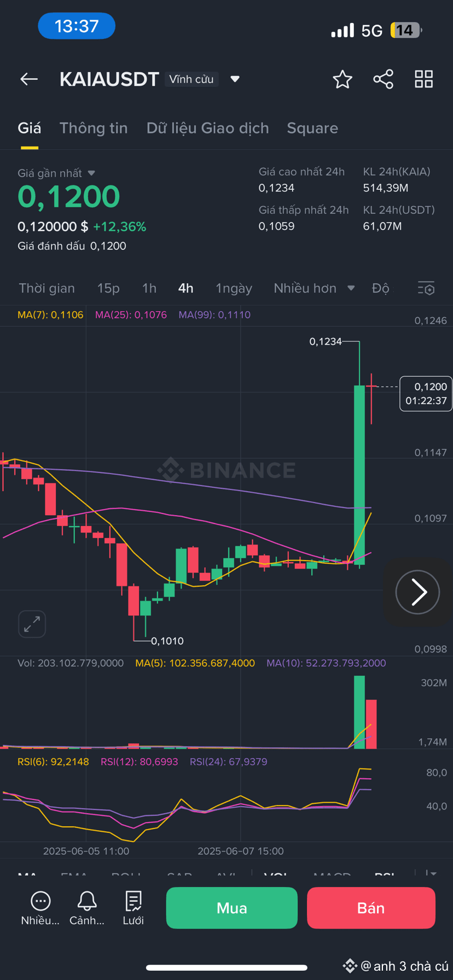Select the Thời gian chart mode
This screenshot has width=453, height=980.
47,288
